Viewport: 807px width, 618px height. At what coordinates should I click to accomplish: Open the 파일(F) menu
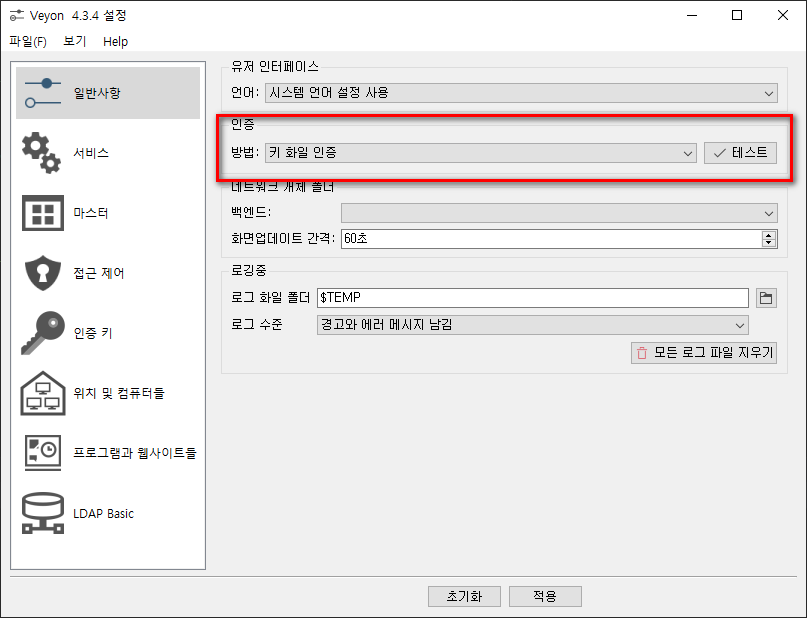click(x=28, y=42)
